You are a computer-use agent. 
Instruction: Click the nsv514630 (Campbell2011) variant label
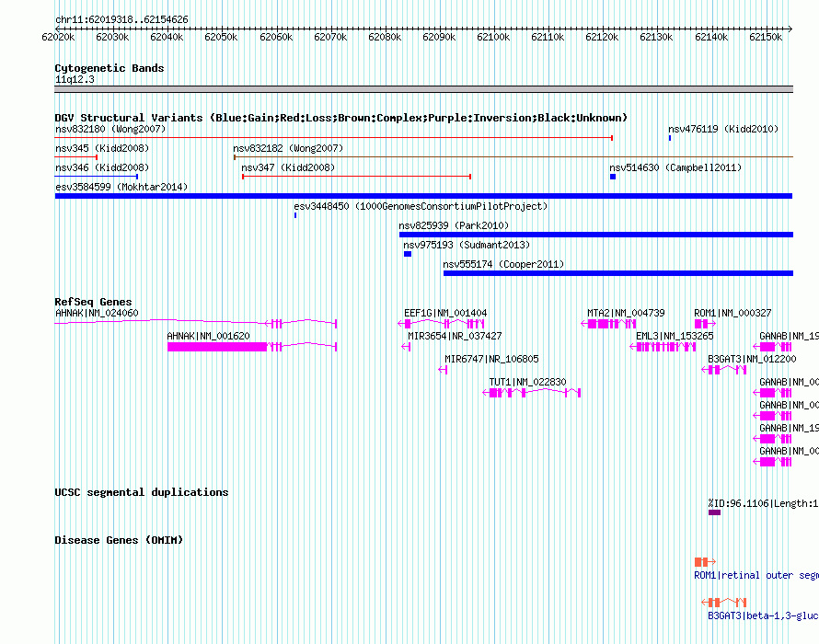(675, 167)
